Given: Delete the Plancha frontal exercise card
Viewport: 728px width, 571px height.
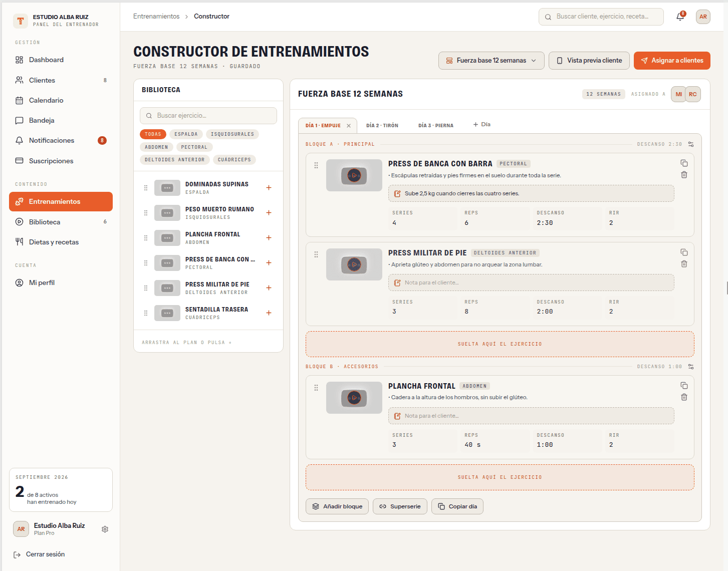Looking at the screenshot, I should click(684, 397).
